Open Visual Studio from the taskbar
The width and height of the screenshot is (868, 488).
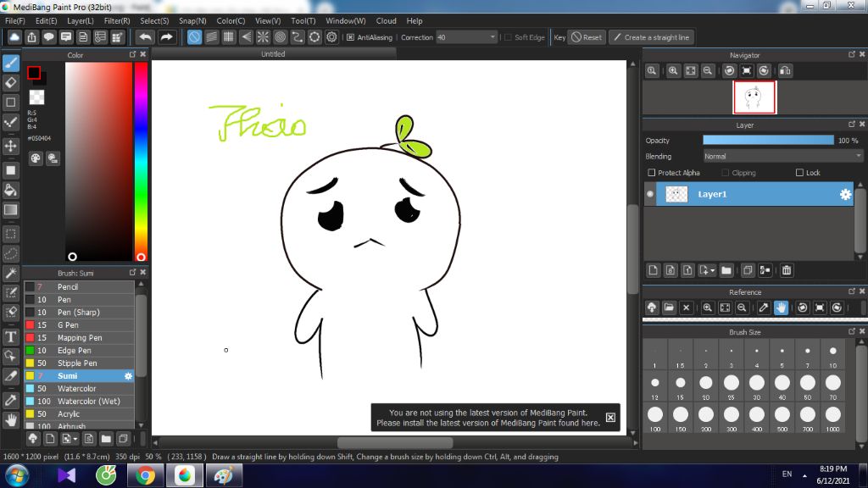coord(66,475)
